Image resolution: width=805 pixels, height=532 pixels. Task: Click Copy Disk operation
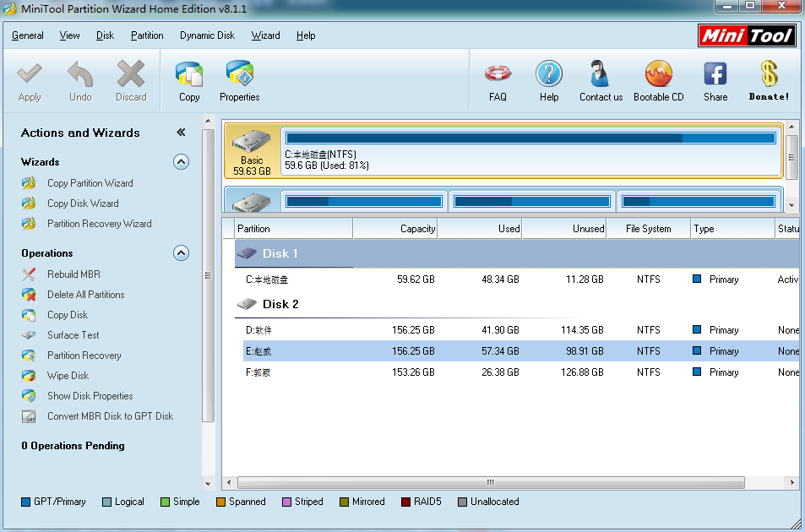(x=68, y=315)
